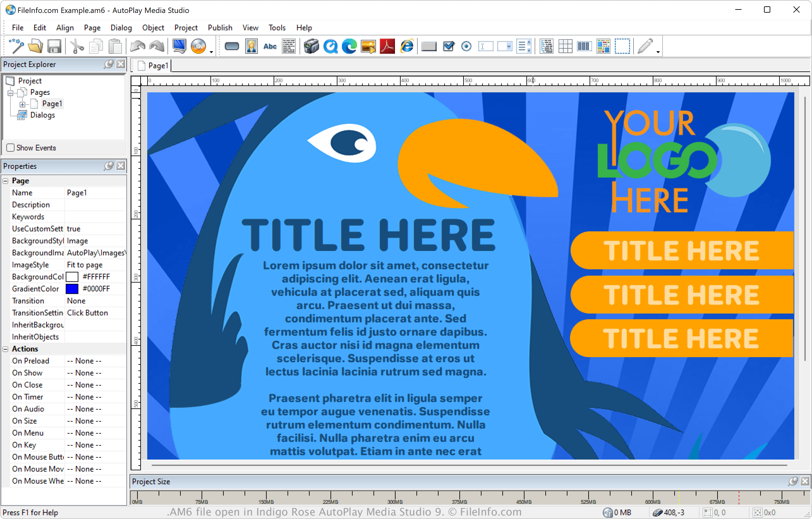The image size is (812, 519).
Task: Insert a ListBox object from toolbar
Action: [x=524, y=46]
